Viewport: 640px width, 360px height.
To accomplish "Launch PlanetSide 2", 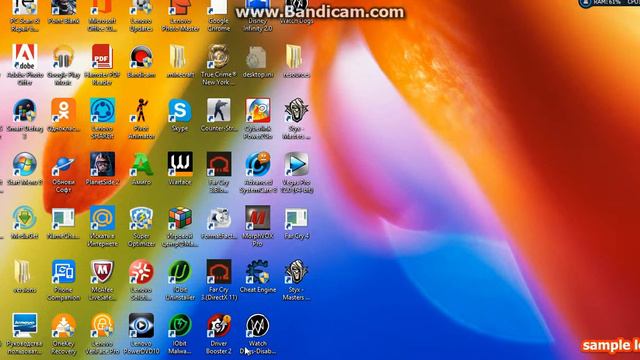I will [102, 169].
